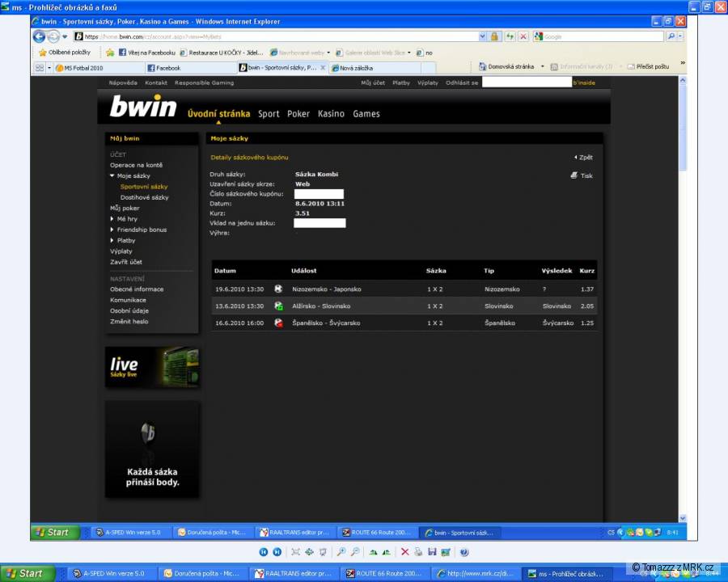Expand the Platby sidebar item

(x=112, y=240)
